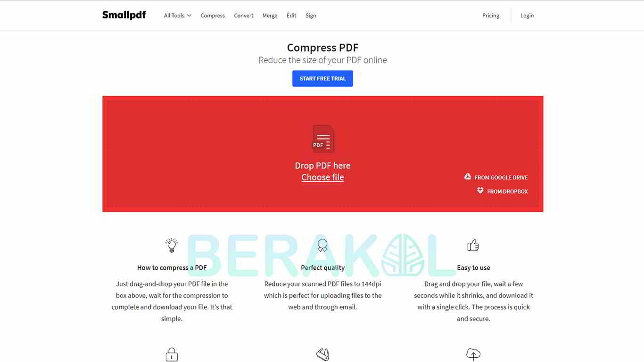This screenshot has height=362, width=644.
Task: Click the Dropbox icon
Action: (480, 190)
